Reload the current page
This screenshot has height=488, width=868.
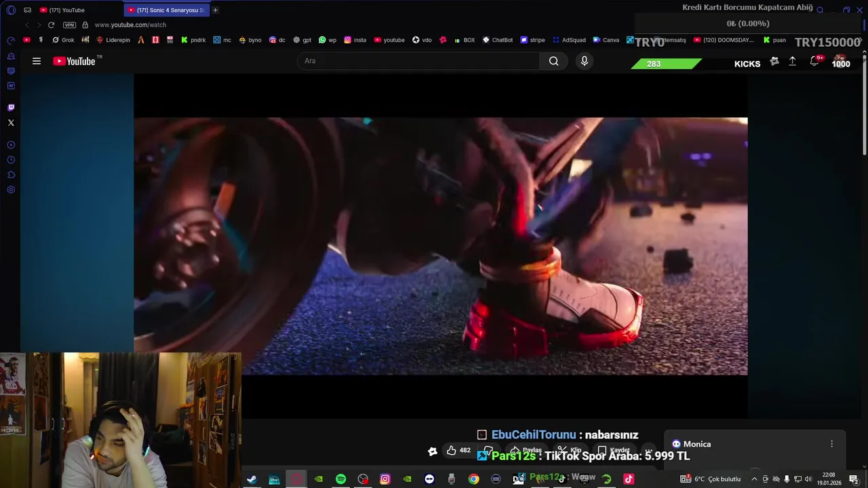point(51,25)
